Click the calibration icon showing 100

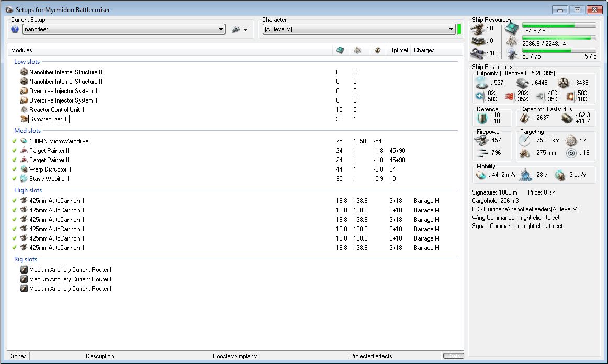click(478, 53)
